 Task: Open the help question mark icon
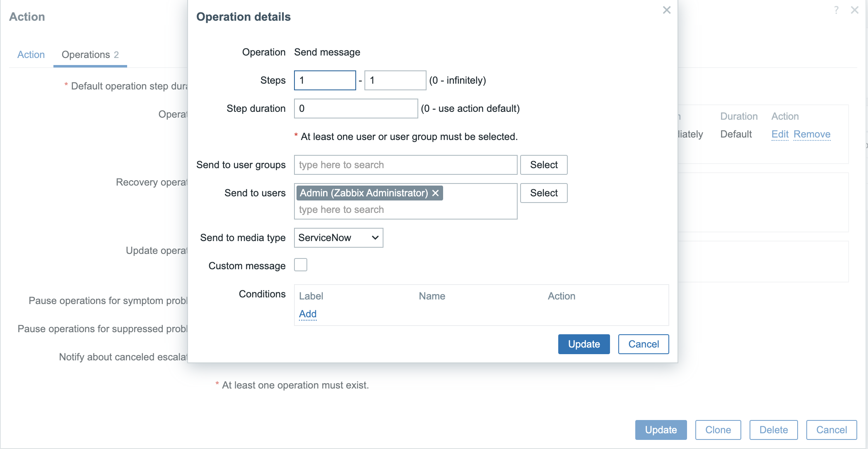click(x=836, y=10)
